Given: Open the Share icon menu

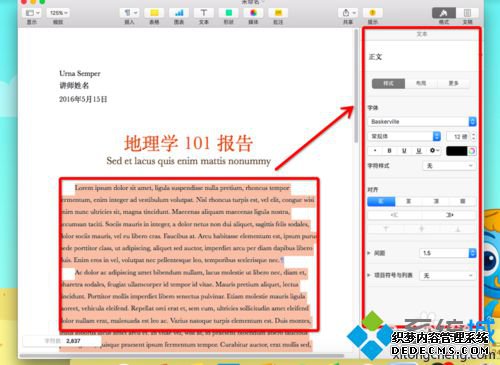Looking at the screenshot, I should pos(348,13).
